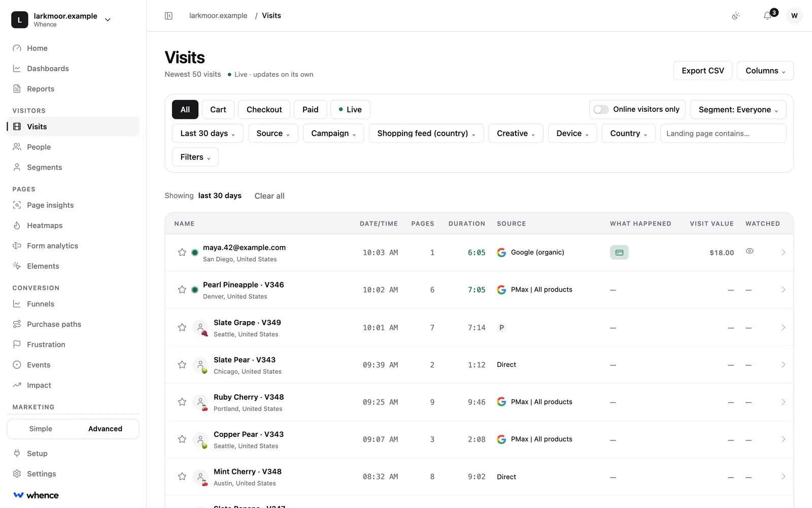Star the Pearl Pineapple V346 visit
Screen dimensions: 812x508
(182, 290)
